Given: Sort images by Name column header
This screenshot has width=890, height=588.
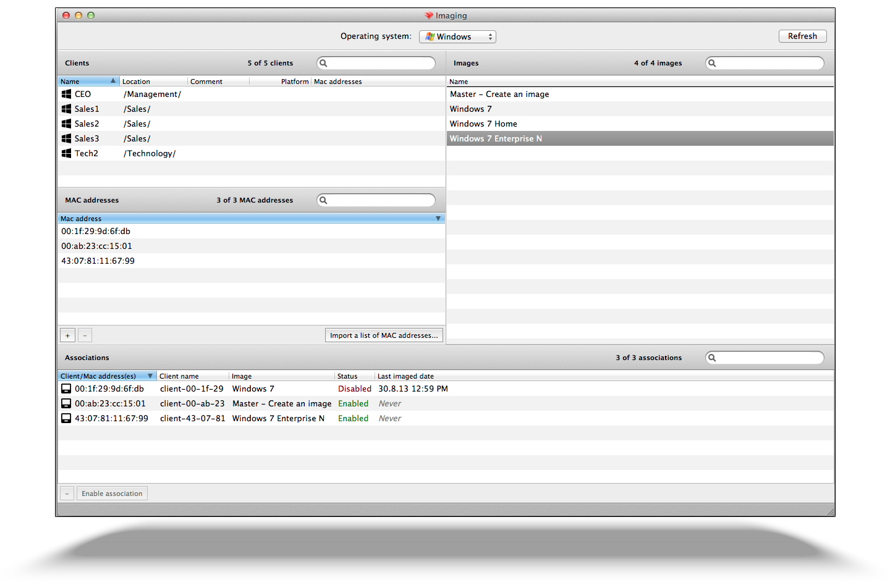Looking at the screenshot, I should pos(640,82).
